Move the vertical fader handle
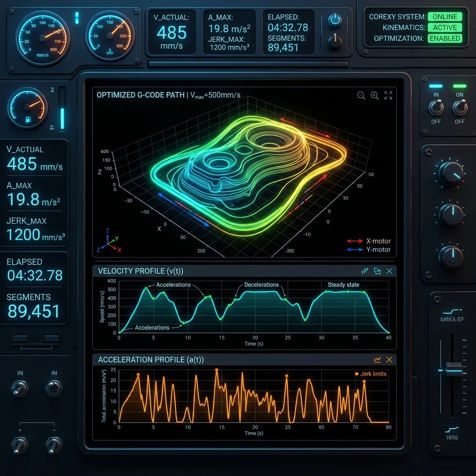 click(454, 370)
